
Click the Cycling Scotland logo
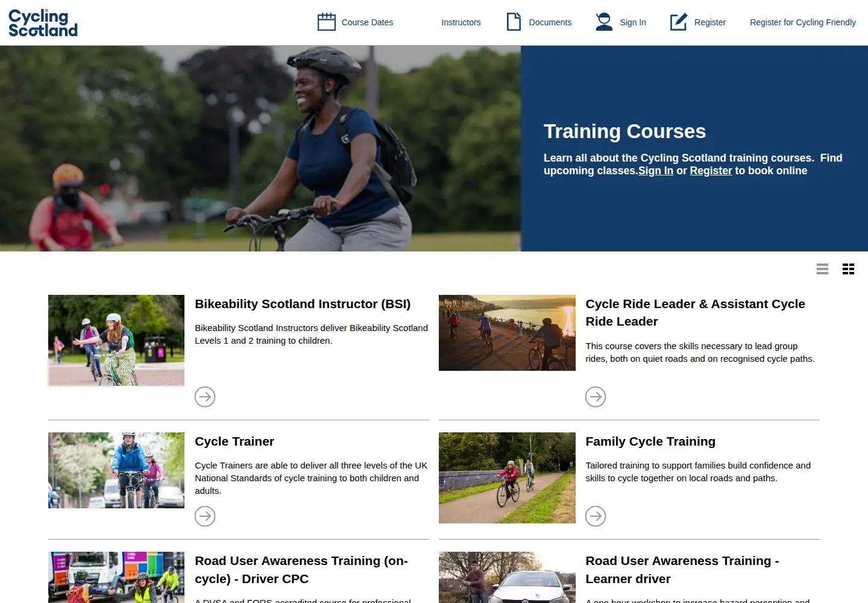point(43,23)
